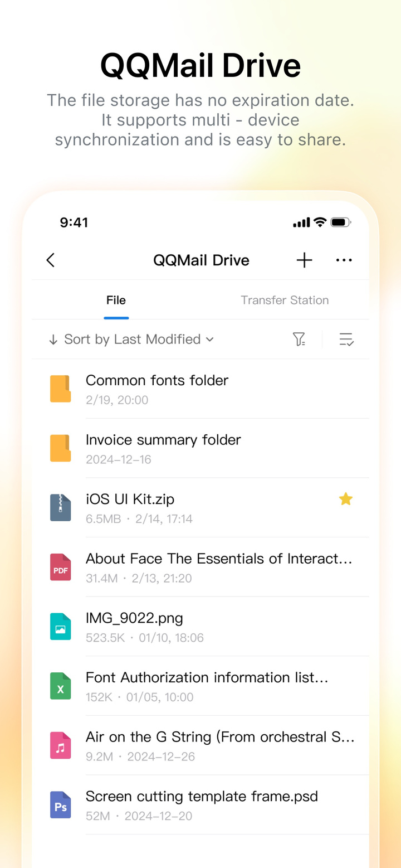The image size is (401, 868).
Task: Tap the Invoice summary folder icon
Action: pos(61,448)
